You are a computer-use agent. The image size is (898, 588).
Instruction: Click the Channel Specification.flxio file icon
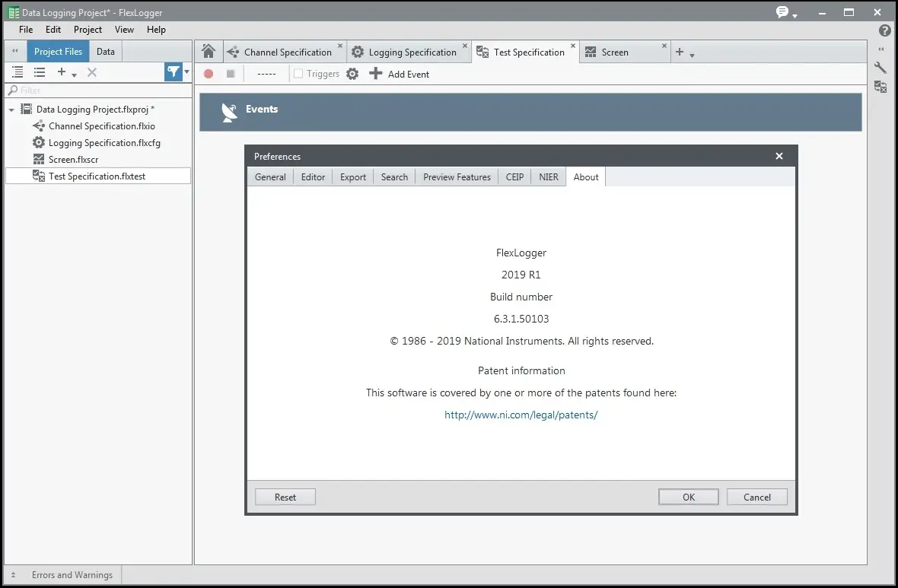pyautogui.click(x=38, y=126)
